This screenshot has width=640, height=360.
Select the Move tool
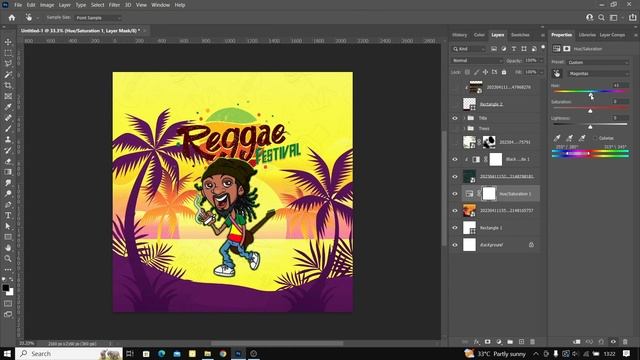[8, 42]
